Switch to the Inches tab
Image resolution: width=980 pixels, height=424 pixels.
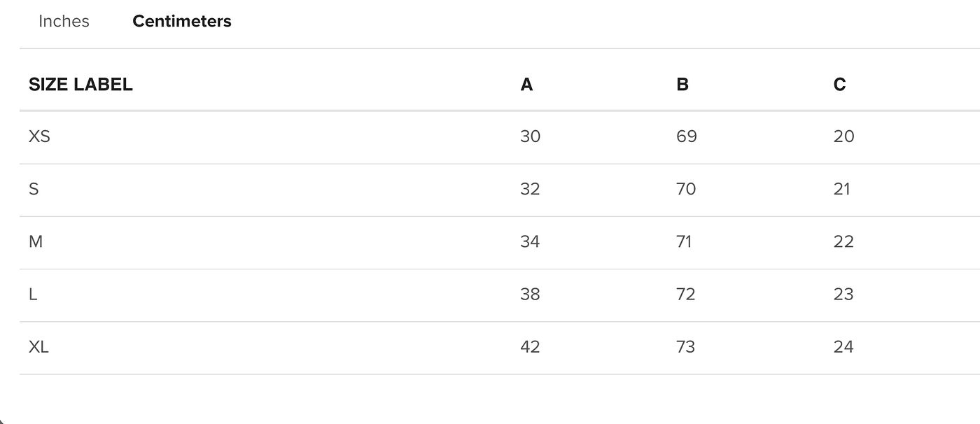click(64, 21)
